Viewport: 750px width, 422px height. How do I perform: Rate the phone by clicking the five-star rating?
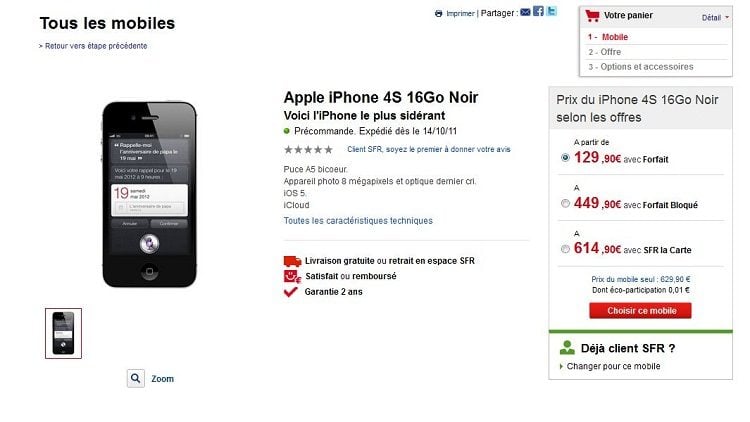[309, 150]
